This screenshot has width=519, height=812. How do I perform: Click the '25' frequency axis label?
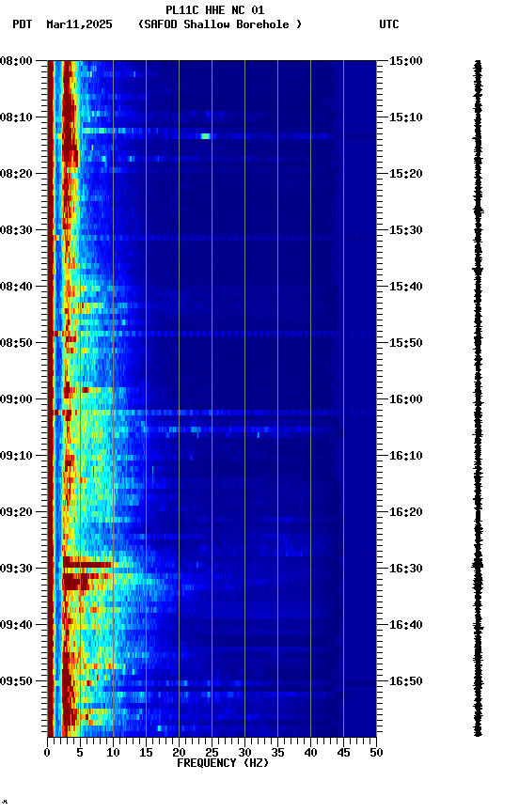tap(212, 753)
